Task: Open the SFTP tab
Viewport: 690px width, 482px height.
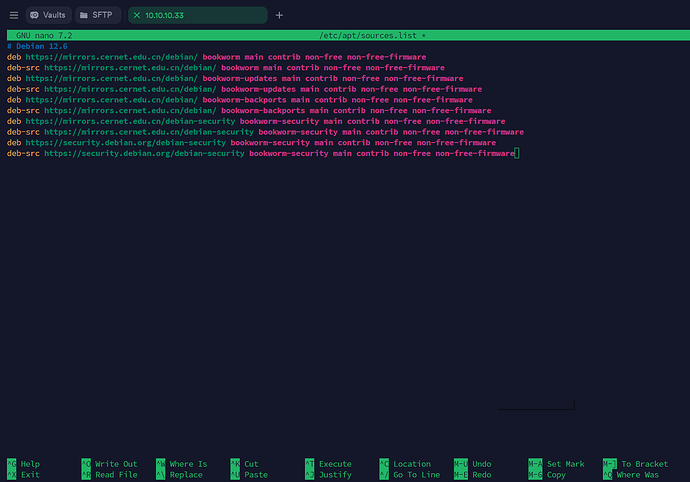Action: [97, 15]
